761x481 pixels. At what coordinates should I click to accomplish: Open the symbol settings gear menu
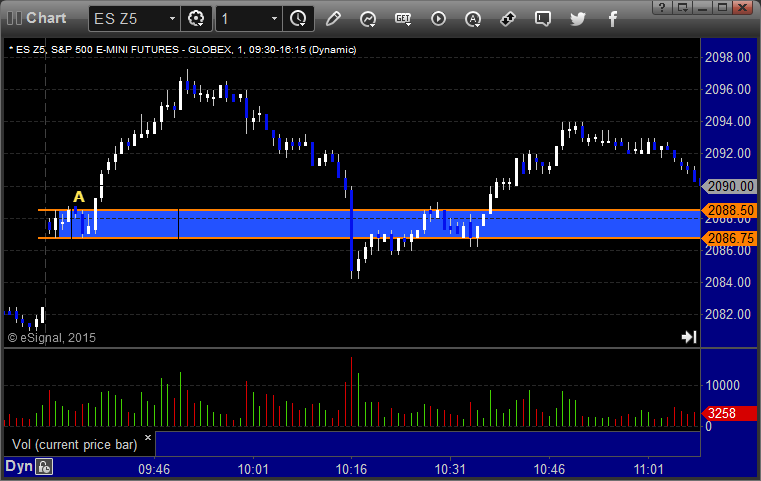click(196, 19)
